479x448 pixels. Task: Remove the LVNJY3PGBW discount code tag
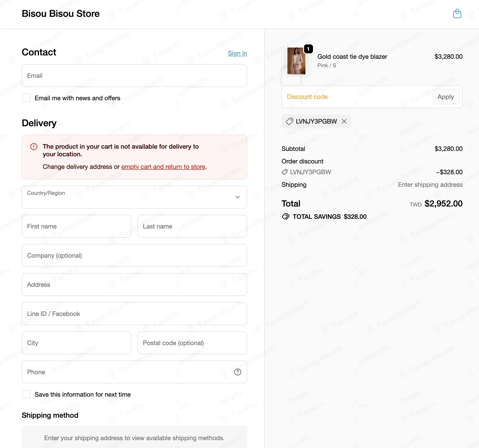[344, 121]
